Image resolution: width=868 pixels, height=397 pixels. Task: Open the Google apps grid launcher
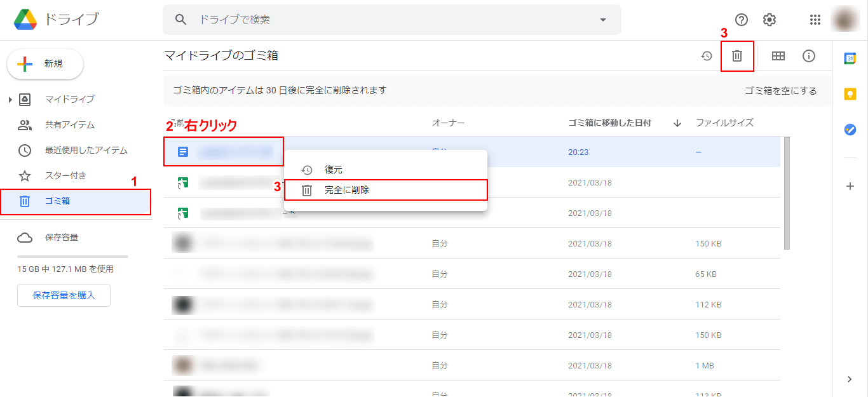[815, 20]
